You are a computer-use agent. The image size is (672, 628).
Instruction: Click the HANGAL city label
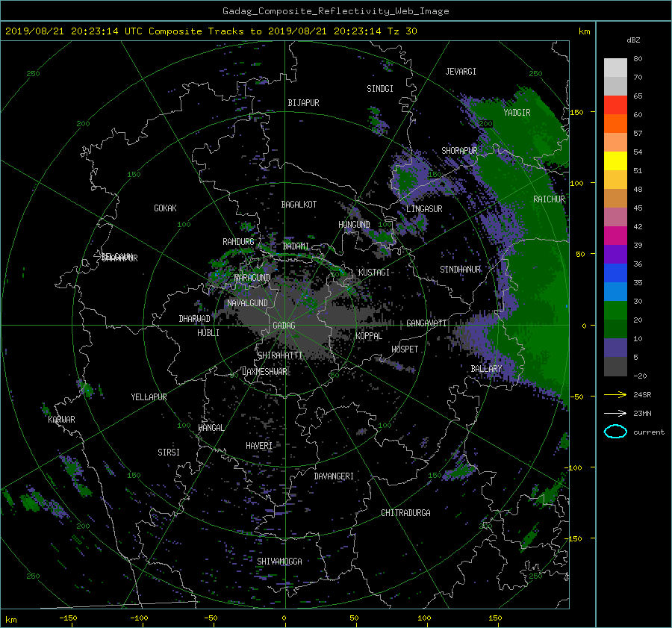click(211, 428)
